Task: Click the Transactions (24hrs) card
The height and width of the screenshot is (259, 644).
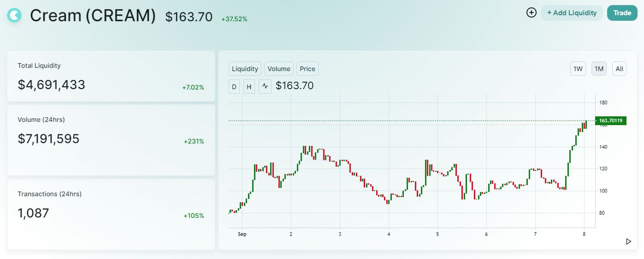Action: 111,214
